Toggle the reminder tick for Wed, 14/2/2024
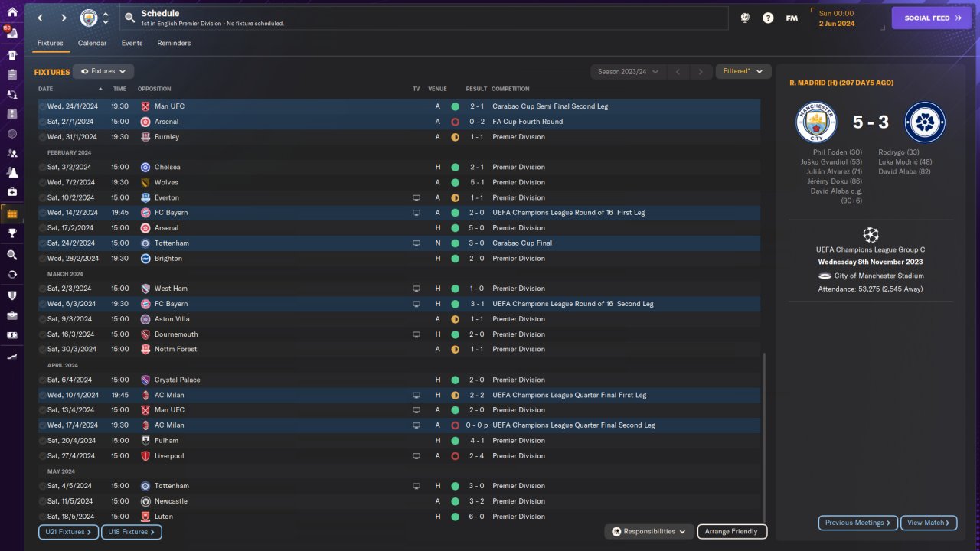This screenshot has width=980, height=551. [43, 213]
